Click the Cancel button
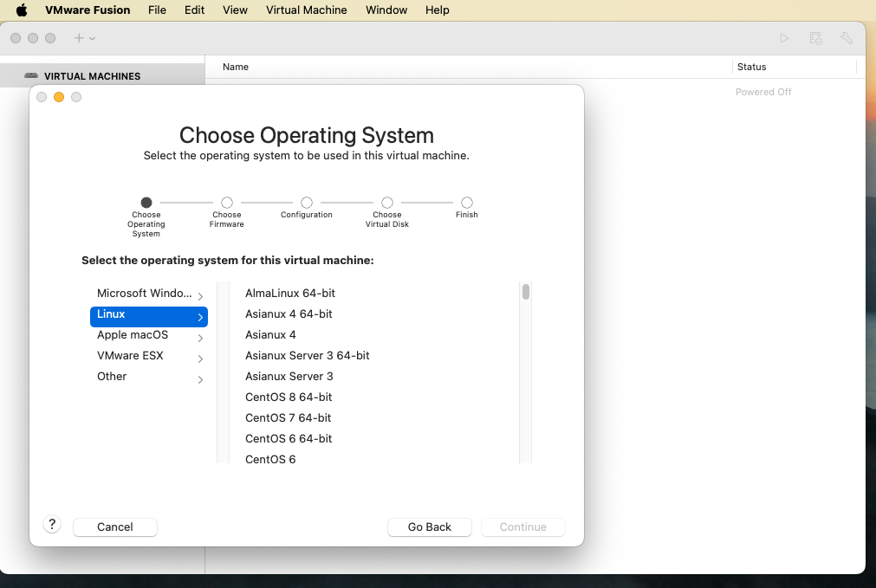This screenshot has width=876, height=588. [x=115, y=527]
